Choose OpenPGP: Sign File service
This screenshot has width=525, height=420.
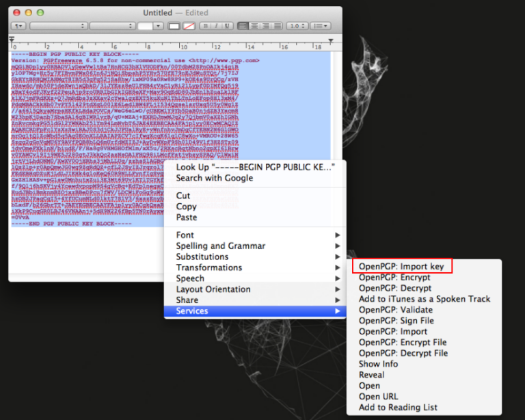pyautogui.click(x=424, y=321)
